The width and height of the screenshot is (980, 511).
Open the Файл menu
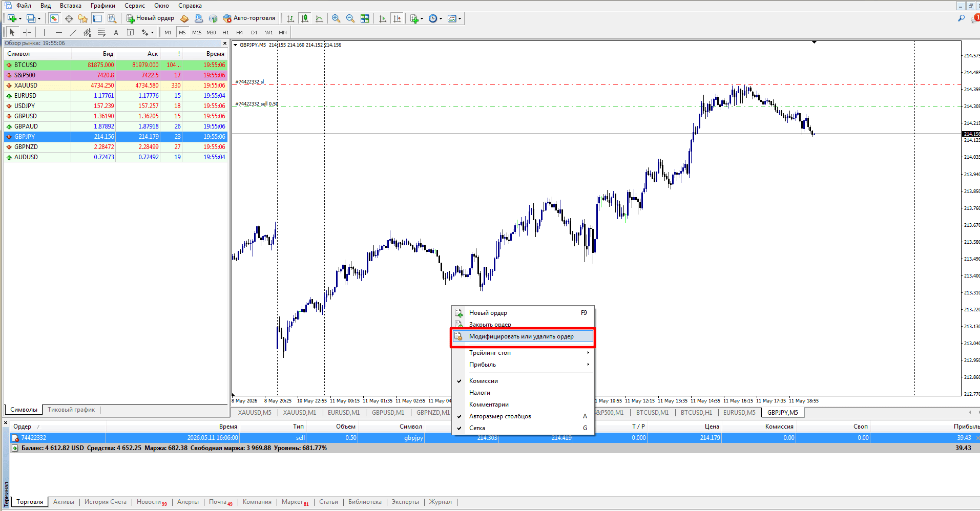[24, 6]
